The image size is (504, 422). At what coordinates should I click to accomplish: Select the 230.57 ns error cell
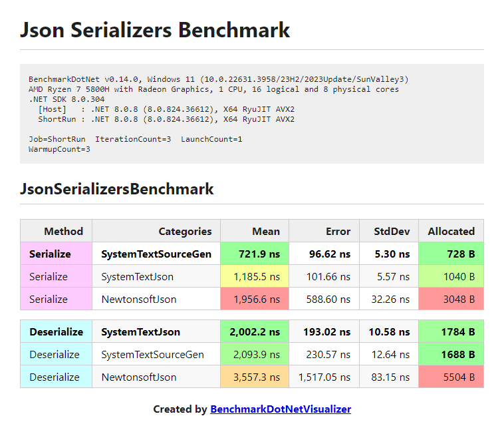tap(324, 354)
